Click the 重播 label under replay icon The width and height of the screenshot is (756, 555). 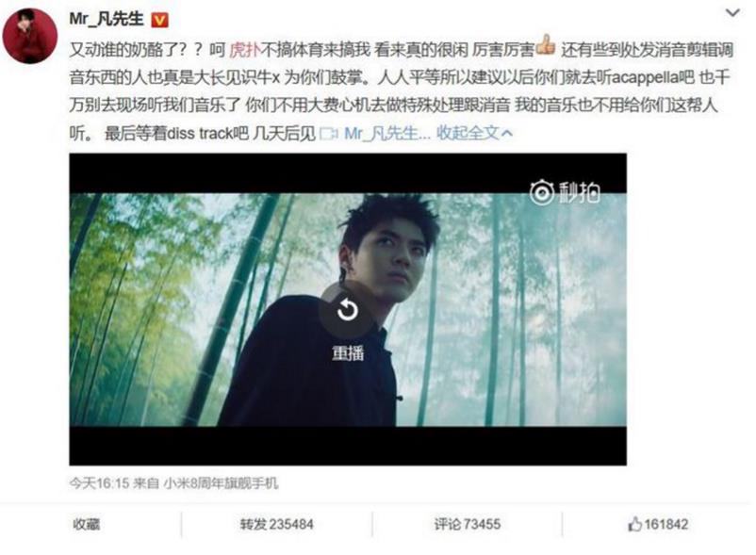pyautogui.click(x=348, y=353)
